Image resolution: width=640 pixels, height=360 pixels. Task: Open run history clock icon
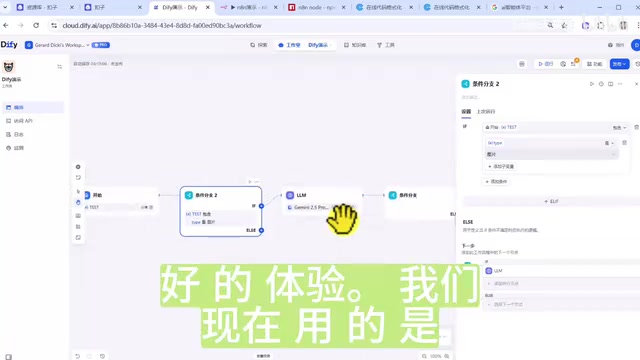(563, 64)
